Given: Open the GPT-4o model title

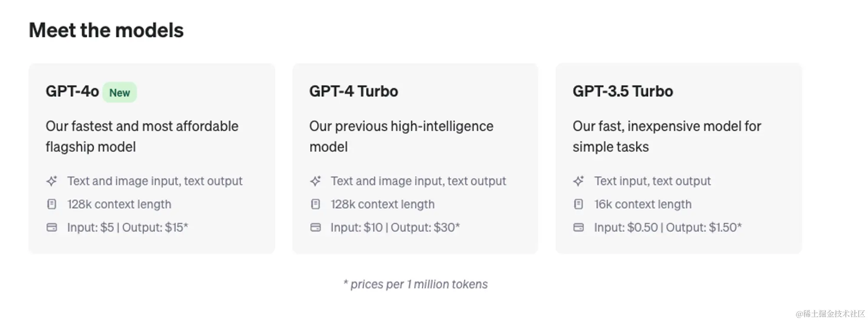Looking at the screenshot, I should 72,91.
